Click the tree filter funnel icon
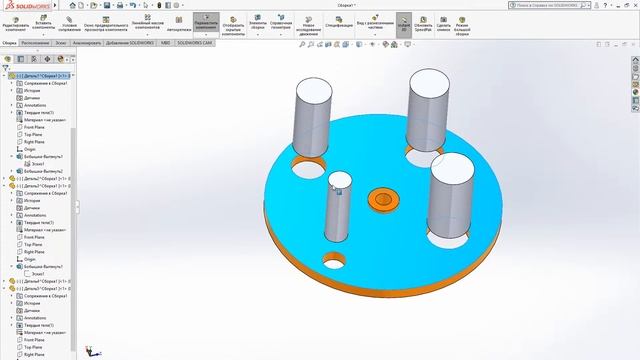 [5, 68]
